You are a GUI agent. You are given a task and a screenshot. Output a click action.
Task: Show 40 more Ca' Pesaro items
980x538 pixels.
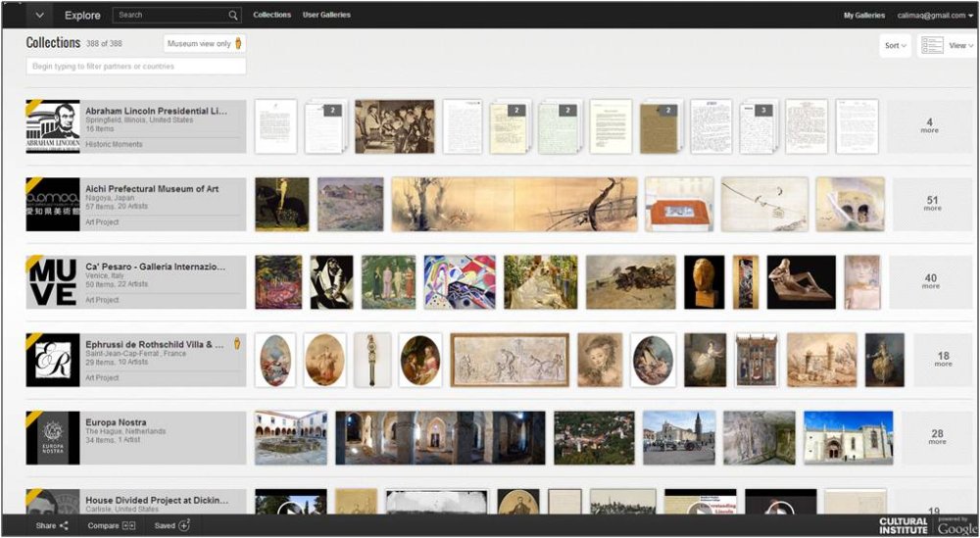pos(931,282)
